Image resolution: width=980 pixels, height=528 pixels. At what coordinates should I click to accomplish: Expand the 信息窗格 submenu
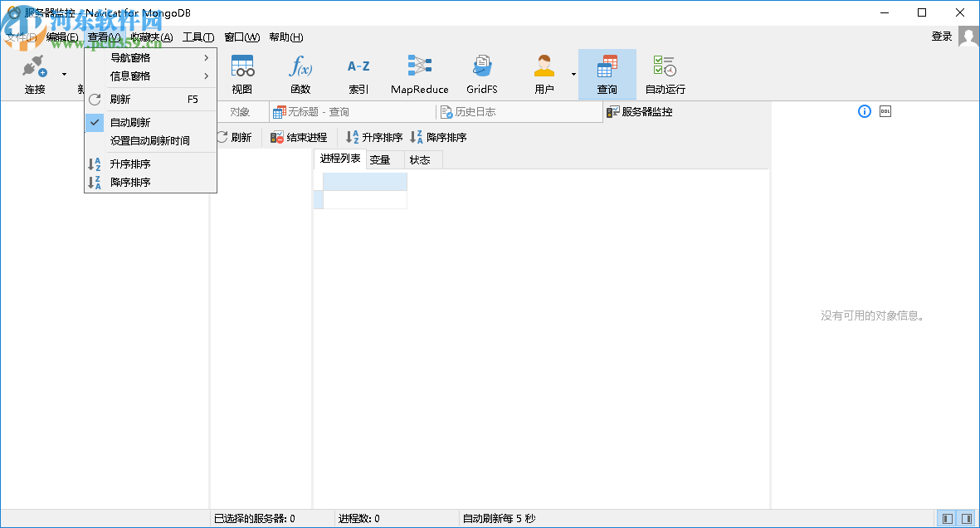[x=151, y=76]
